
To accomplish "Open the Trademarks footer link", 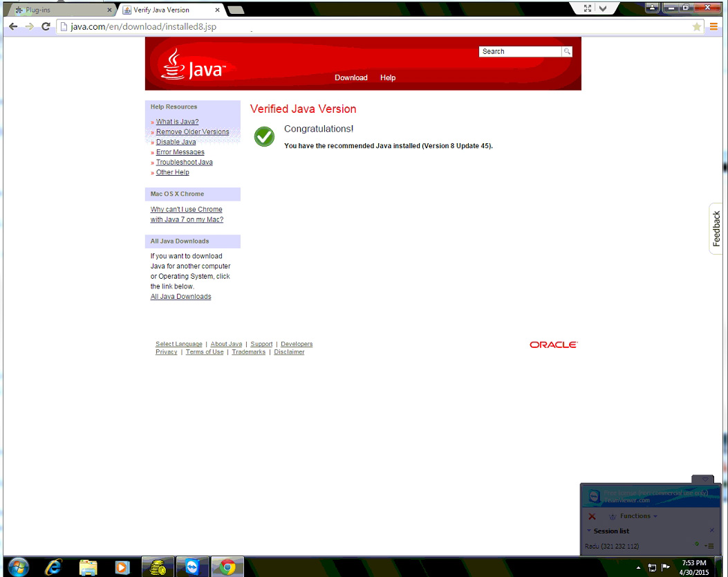I will point(248,352).
